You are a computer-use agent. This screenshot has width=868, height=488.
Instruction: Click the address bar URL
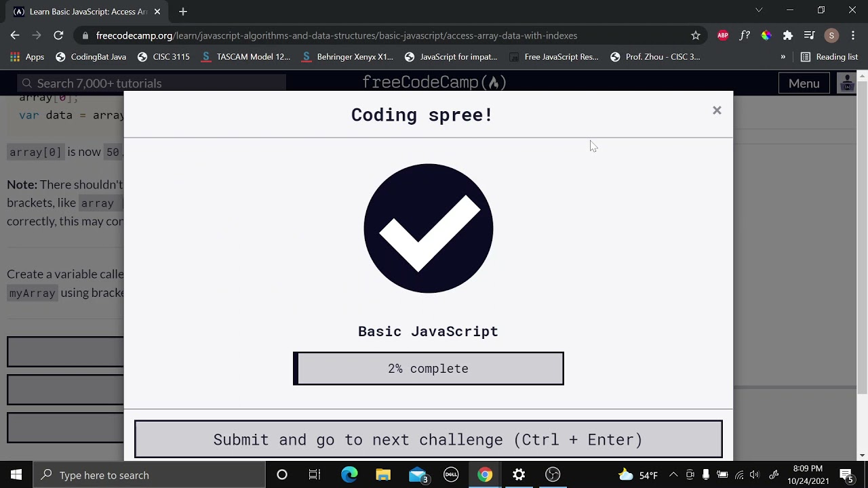(x=336, y=35)
